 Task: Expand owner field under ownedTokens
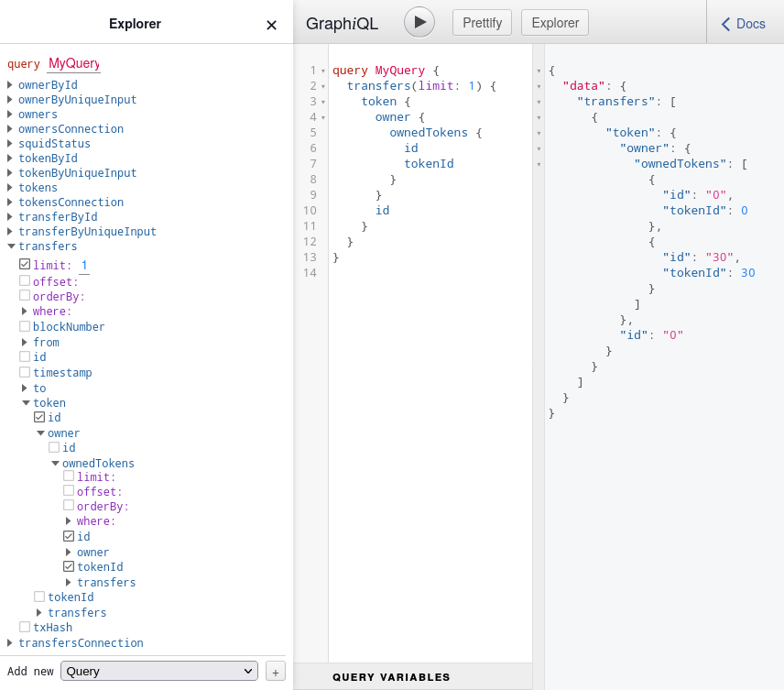click(68, 552)
